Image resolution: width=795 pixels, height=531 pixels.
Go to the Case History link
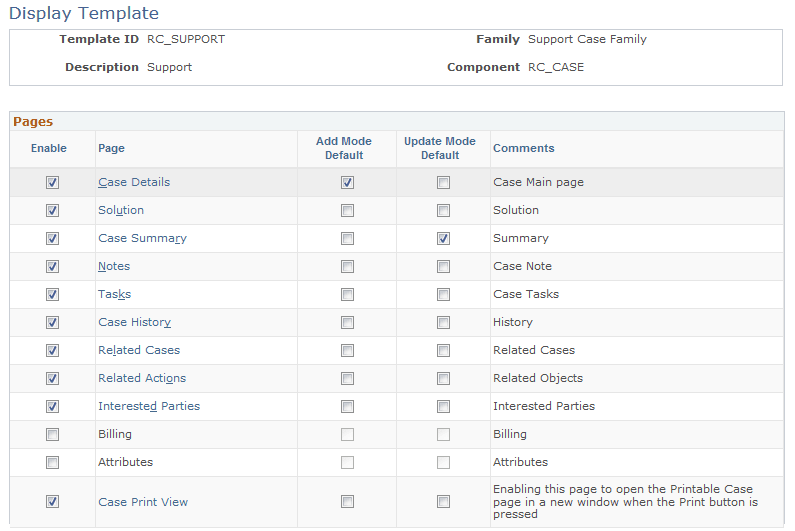click(134, 323)
